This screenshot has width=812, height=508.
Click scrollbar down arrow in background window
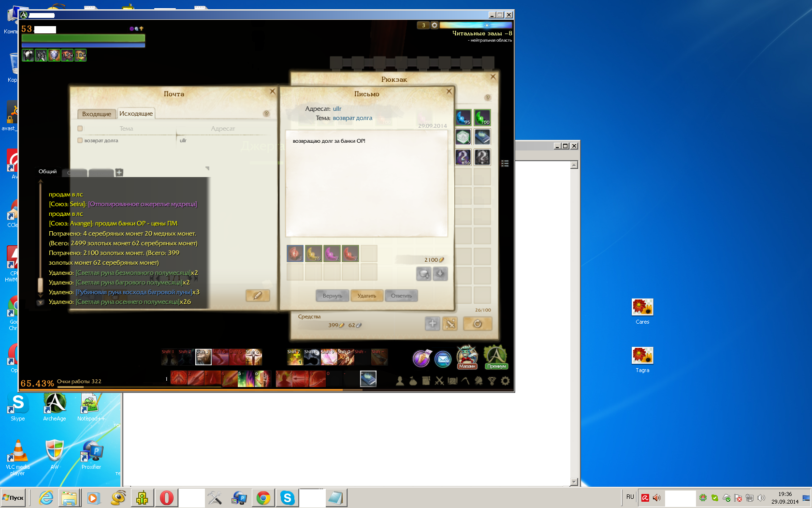click(x=574, y=481)
